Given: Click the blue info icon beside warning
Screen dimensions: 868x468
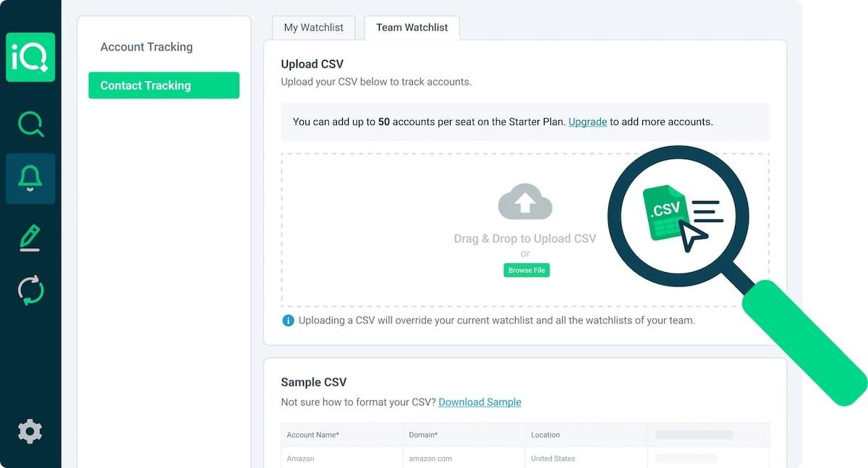Looking at the screenshot, I should tap(288, 320).
